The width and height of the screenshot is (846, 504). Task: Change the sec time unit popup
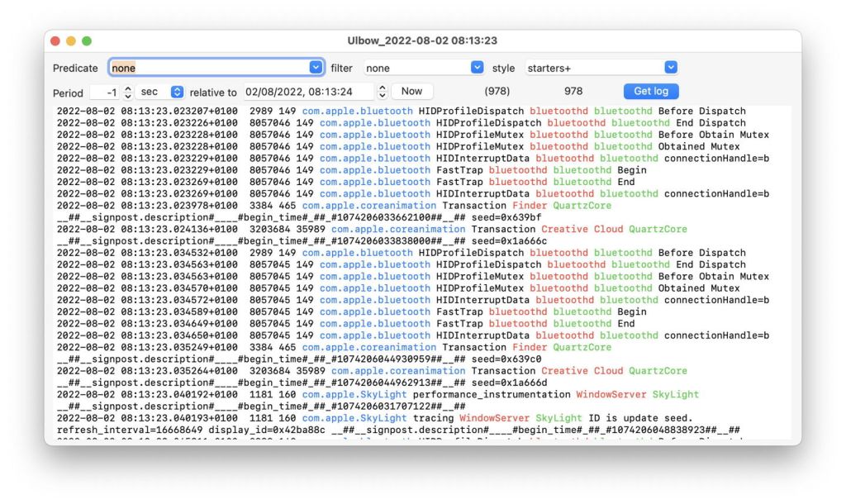click(x=177, y=92)
